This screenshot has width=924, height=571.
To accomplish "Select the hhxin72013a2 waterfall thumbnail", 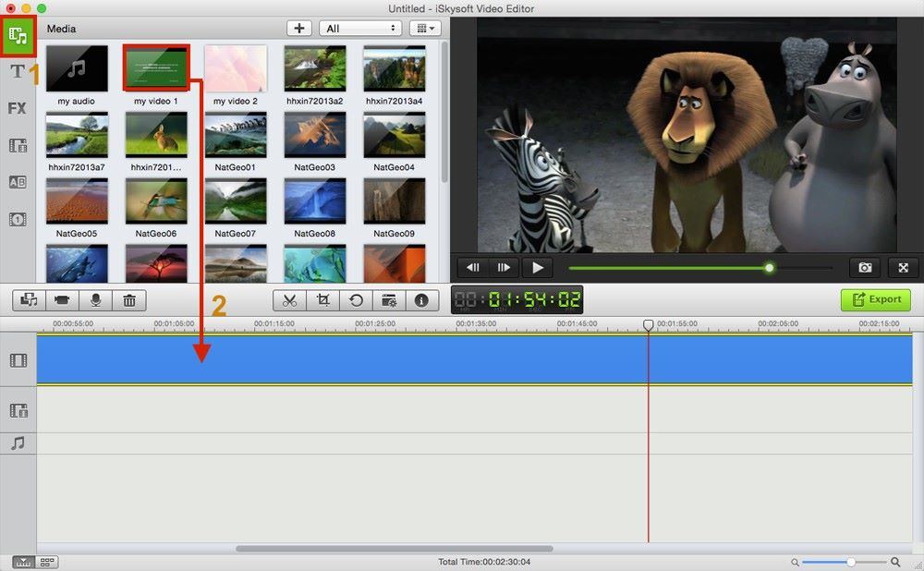I will coord(315,68).
